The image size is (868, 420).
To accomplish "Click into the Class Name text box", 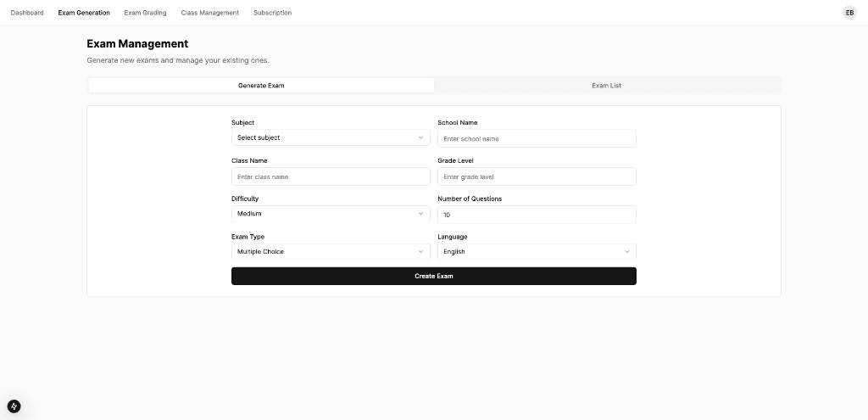I will coord(330,176).
